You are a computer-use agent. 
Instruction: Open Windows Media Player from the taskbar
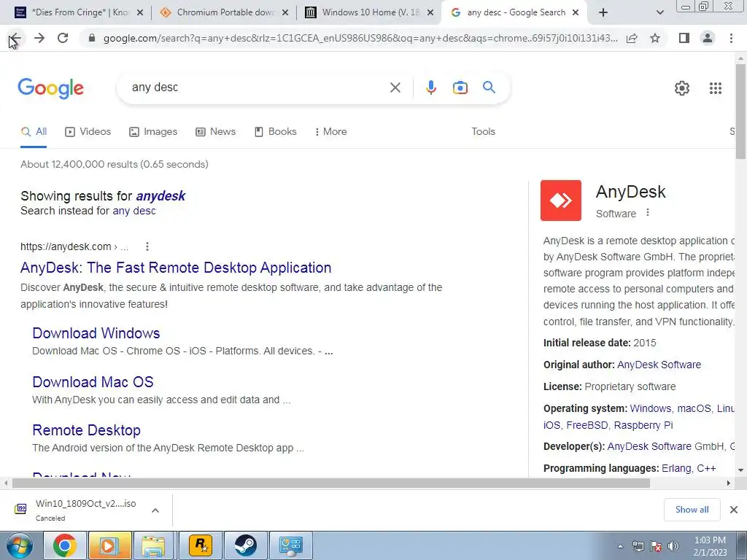tap(109, 545)
